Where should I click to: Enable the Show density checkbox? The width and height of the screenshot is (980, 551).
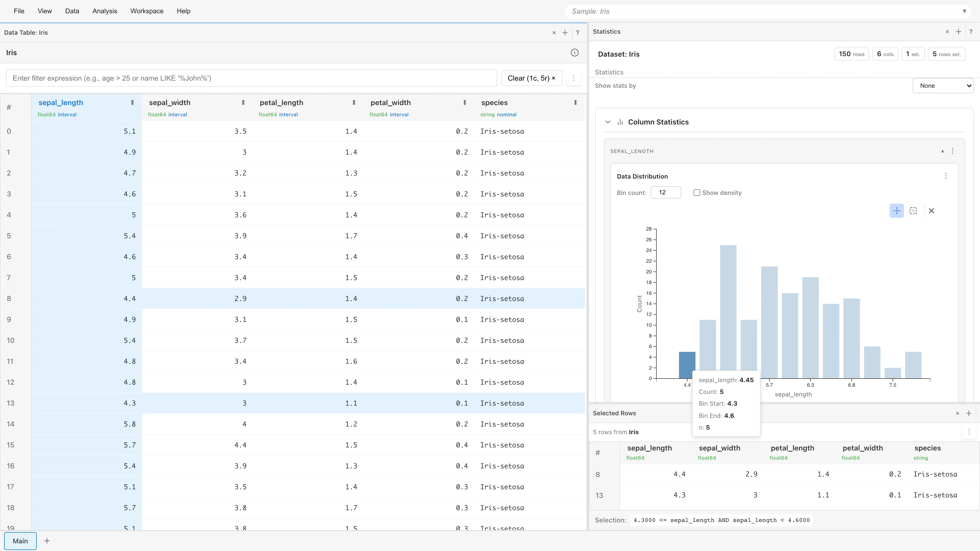point(696,193)
